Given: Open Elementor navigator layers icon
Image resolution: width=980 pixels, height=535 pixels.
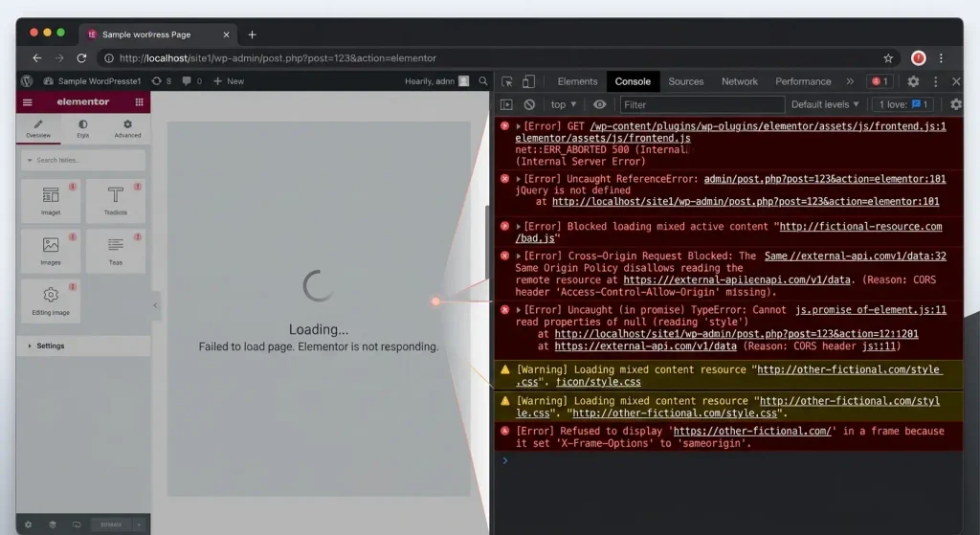Looking at the screenshot, I should coord(53,524).
